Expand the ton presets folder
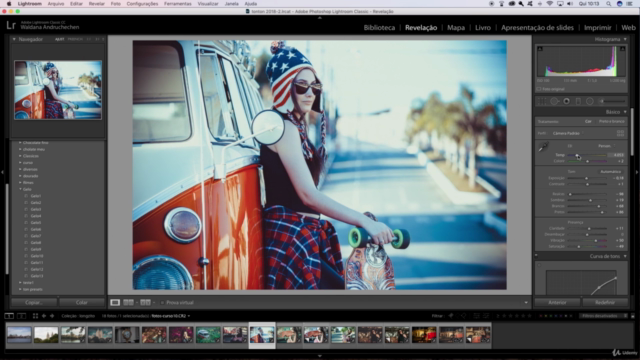Screen dimensions: 640x360 pyautogui.click(x=20, y=289)
